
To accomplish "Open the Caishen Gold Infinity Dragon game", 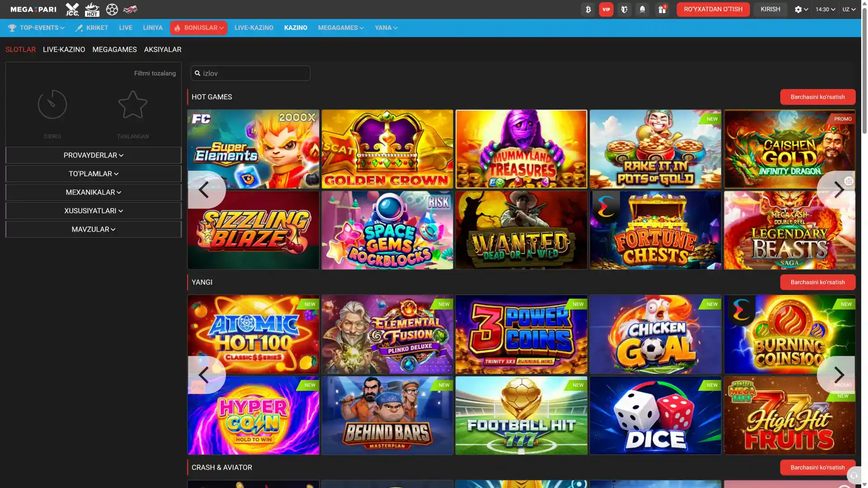I will pos(789,149).
